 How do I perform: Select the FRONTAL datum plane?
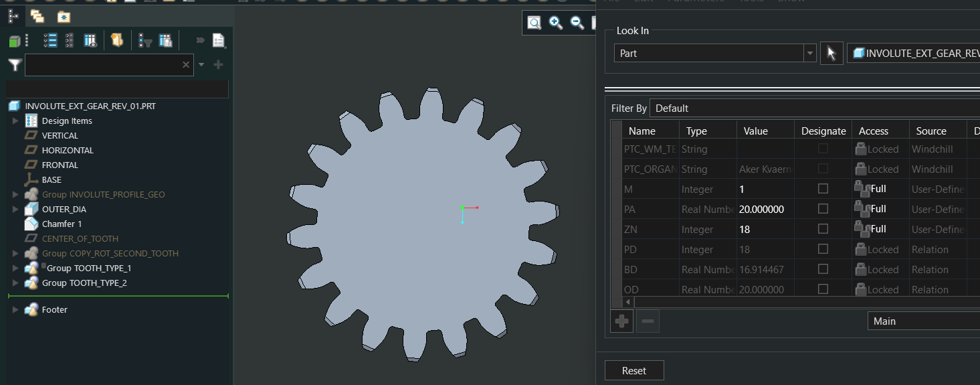pos(60,165)
